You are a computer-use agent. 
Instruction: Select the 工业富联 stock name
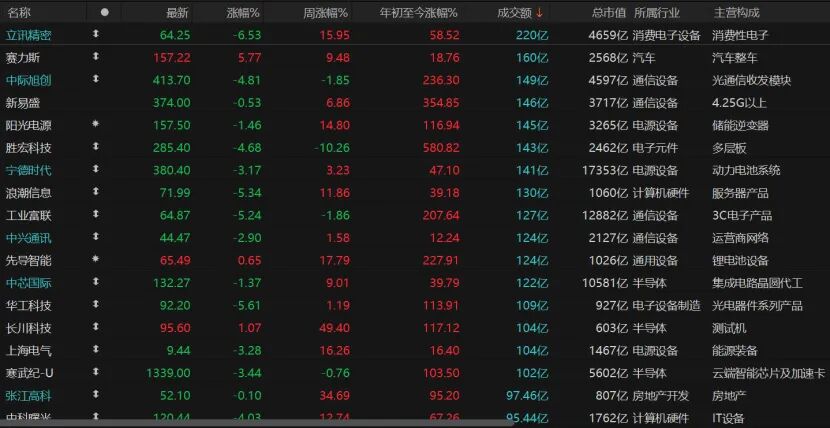(x=29, y=215)
